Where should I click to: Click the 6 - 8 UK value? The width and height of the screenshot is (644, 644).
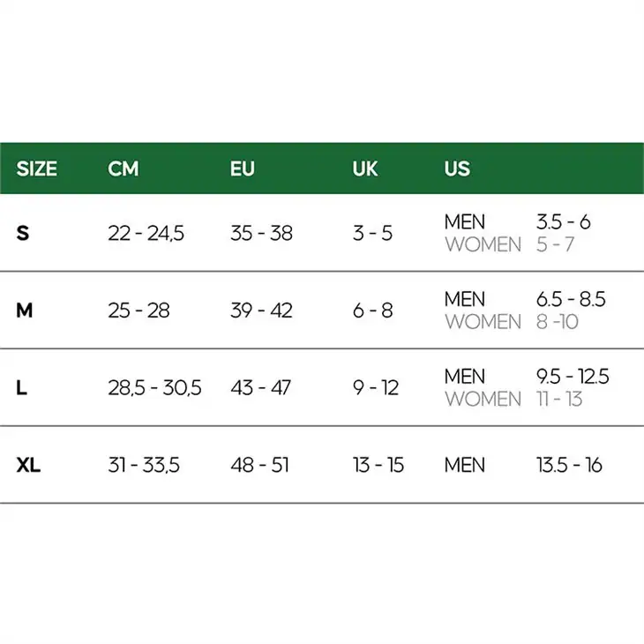click(373, 311)
